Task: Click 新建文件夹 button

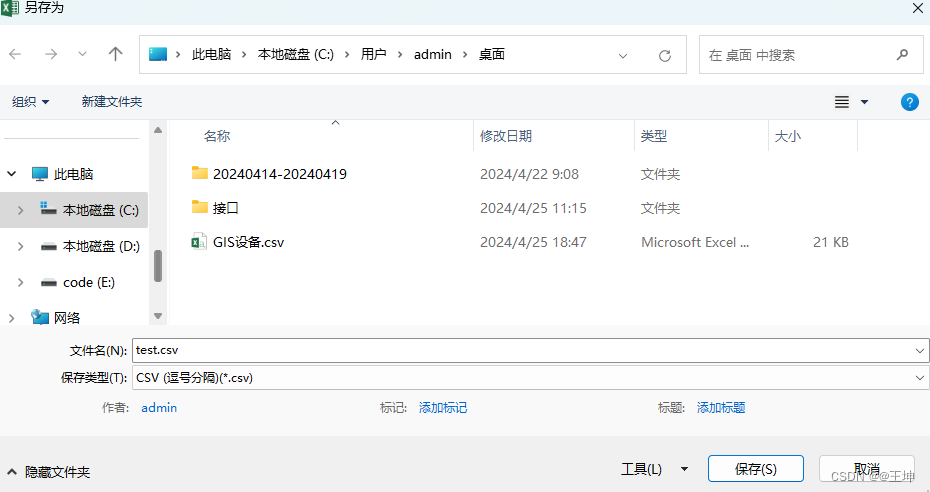Action: [112, 102]
